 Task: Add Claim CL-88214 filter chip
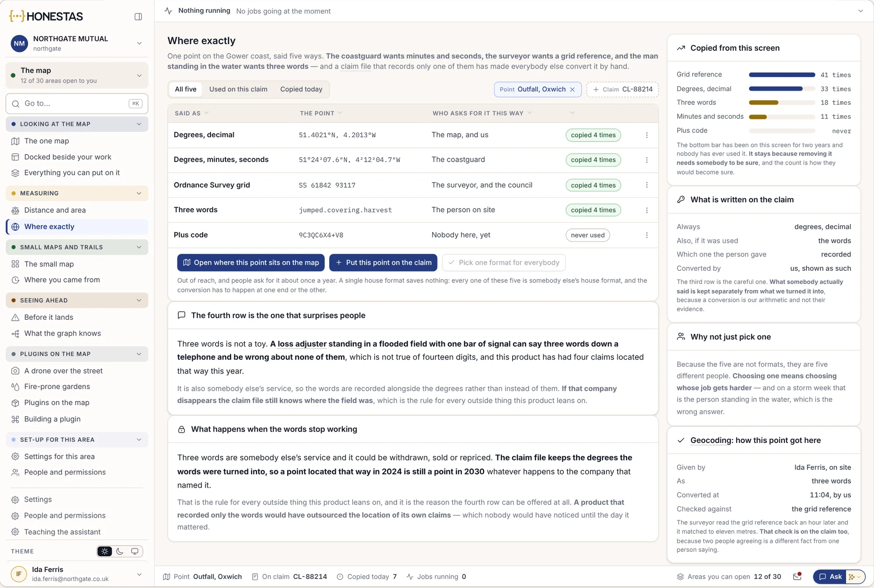622,90
